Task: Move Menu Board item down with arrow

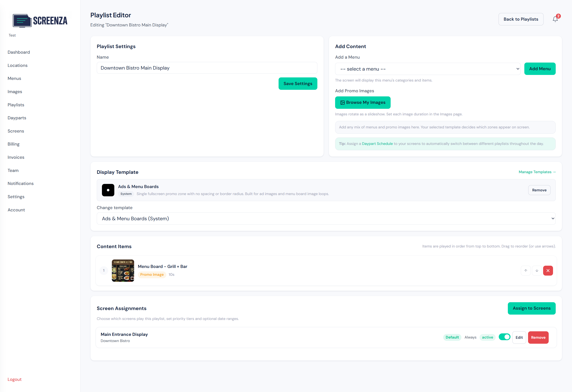Action: [x=537, y=271]
